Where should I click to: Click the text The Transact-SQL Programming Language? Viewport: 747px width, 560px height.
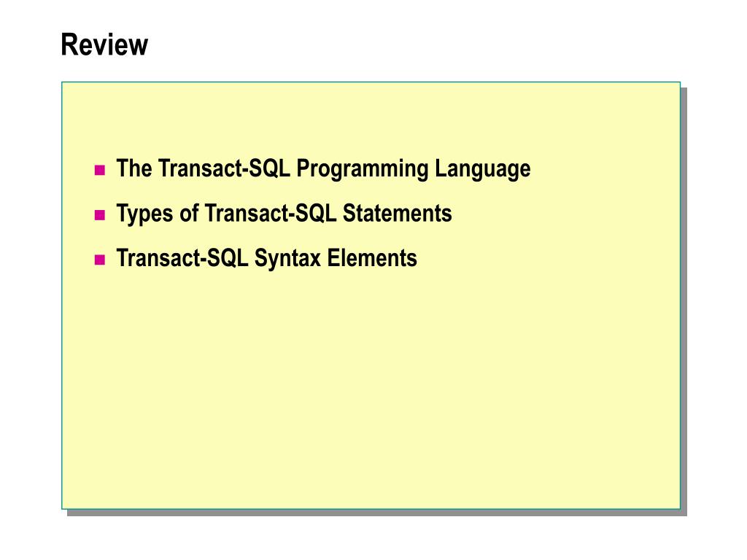(x=323, y=169)
